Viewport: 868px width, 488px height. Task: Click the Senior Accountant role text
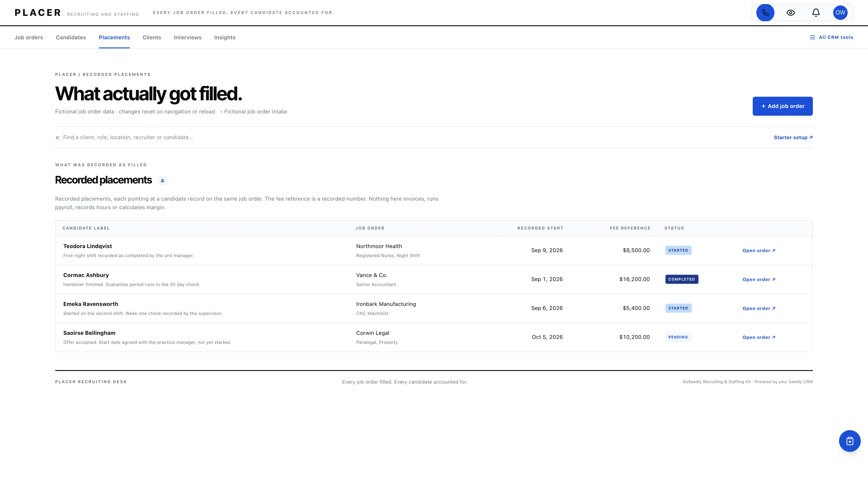pyautogui.click(x=376, y=285)
